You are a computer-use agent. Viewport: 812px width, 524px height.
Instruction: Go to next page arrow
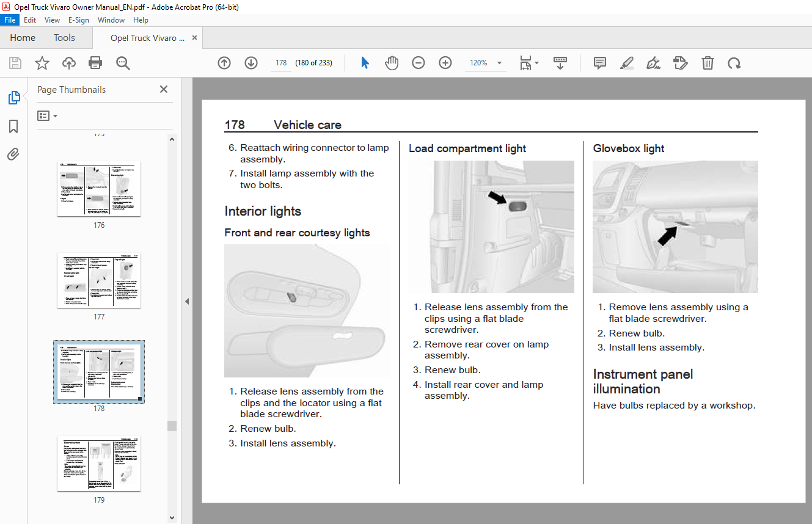pyautogui.click(x=251, y=63)
